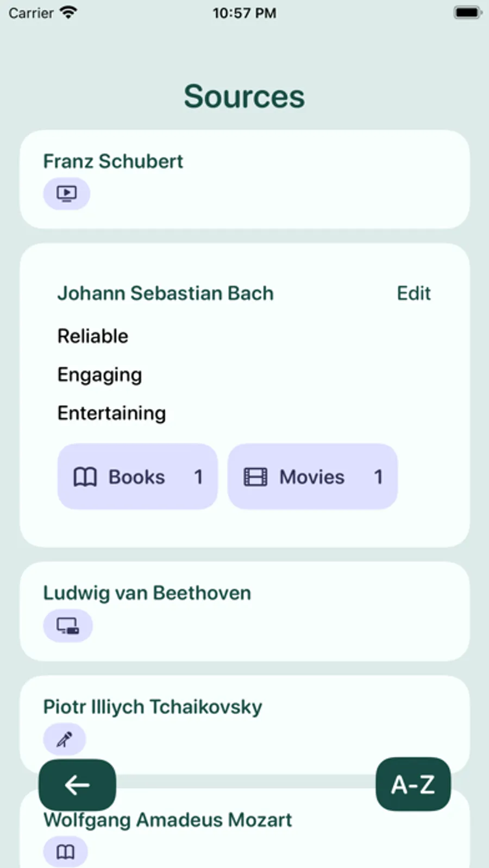Select the Engaging tag text

100,375
